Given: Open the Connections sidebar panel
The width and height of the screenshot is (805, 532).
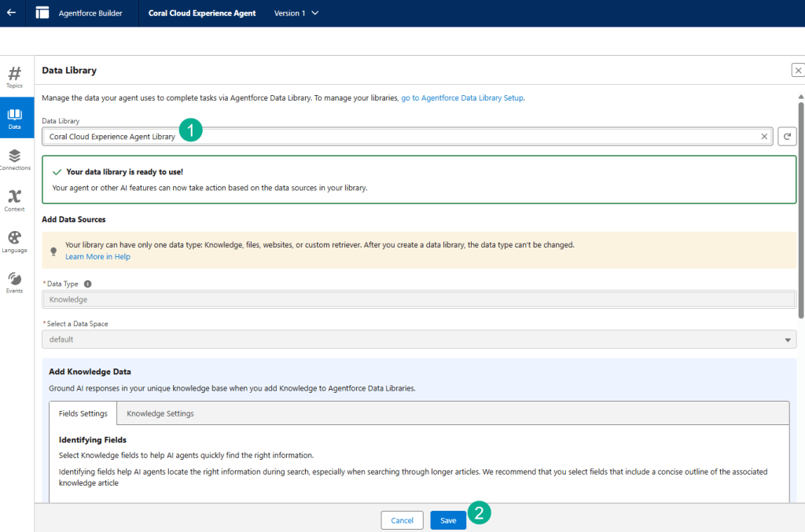Looking at the screenshot, I should point(14,160).
